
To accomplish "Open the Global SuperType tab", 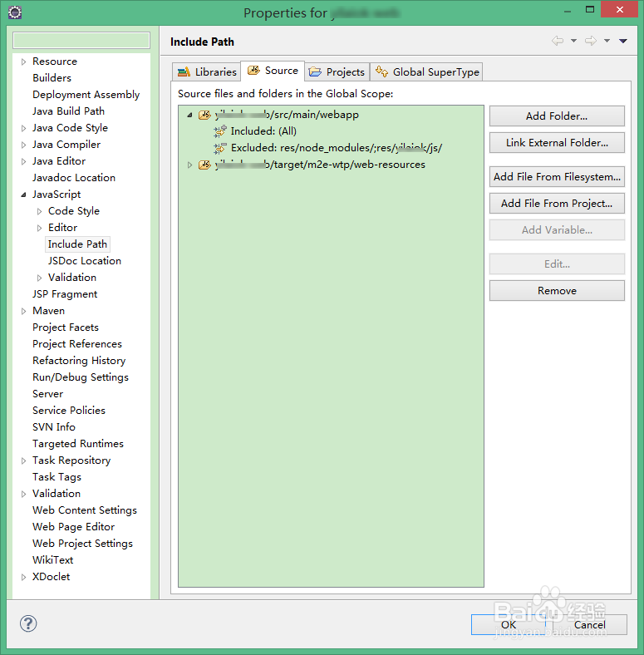I will tap(426, 71).
